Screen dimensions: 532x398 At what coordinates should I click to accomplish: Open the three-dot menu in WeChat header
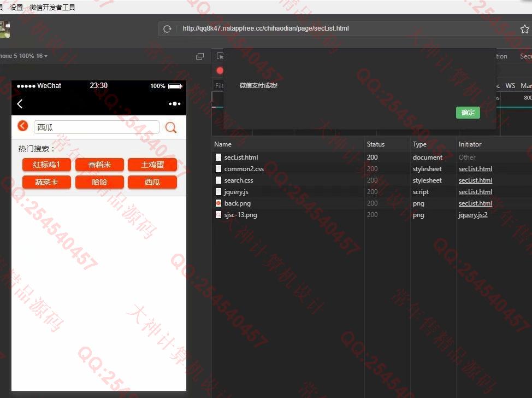[x=175, y=103]
